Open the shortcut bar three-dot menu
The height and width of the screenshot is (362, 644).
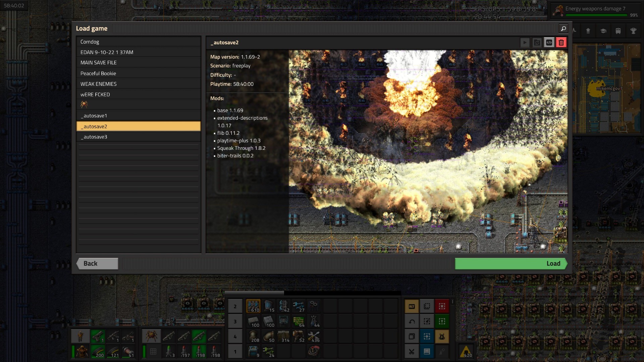coord(452,302)
